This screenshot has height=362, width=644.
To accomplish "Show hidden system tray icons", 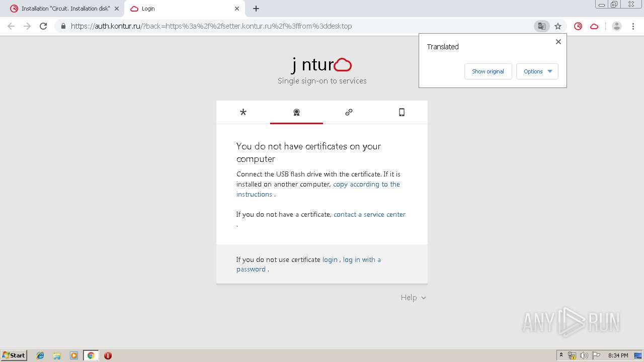I will (561, 355).
